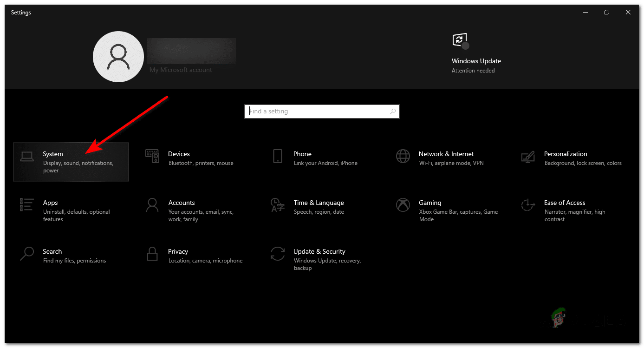
Task: Select the Time & Language icon
Action: (x=277, y=206)
